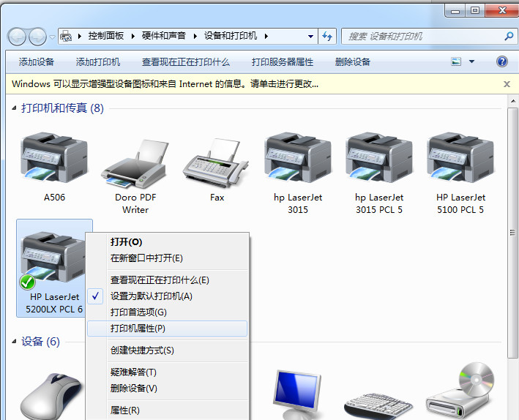
Task: Click the vertical scrollbar thumb
Action: [512, 233]
